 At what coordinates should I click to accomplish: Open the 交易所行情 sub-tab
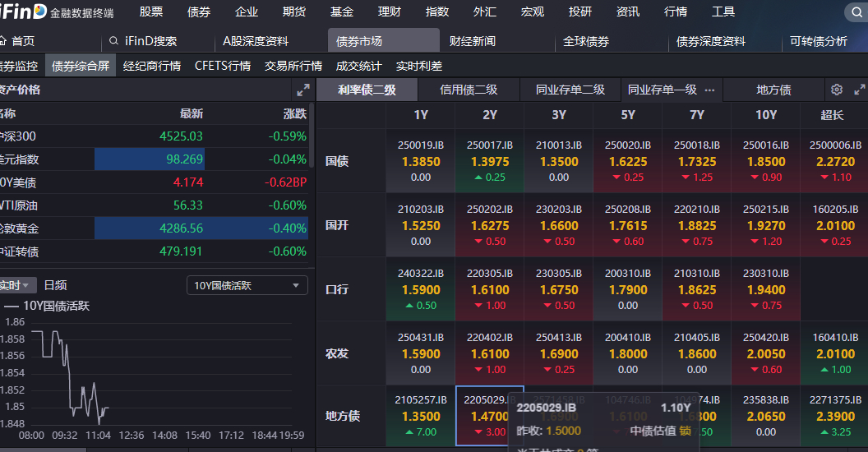(293, 66)
